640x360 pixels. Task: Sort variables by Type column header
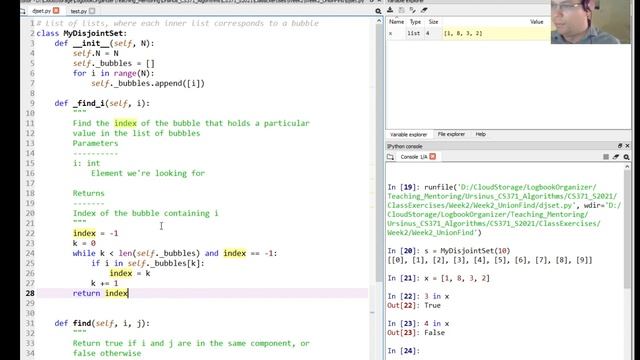pos(415,22)
